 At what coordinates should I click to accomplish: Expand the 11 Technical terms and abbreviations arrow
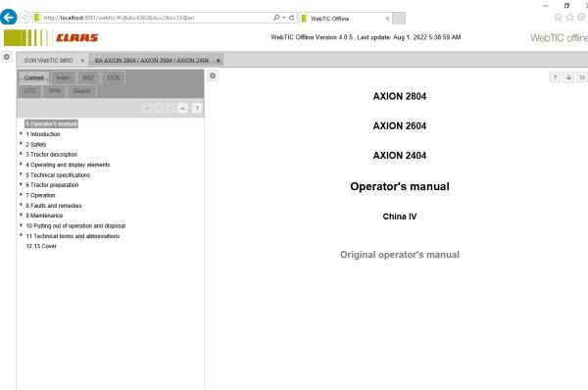21,235
